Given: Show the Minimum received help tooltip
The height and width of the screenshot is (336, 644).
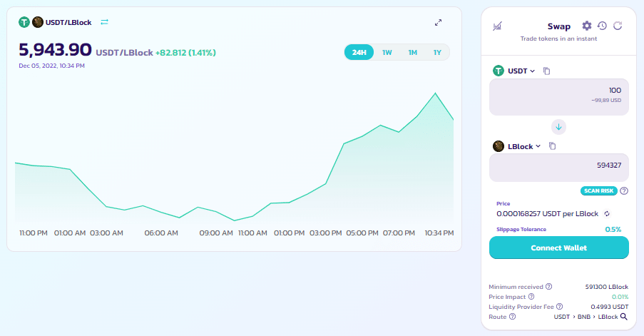Looking at the screenshot, I should click(549, 286).
